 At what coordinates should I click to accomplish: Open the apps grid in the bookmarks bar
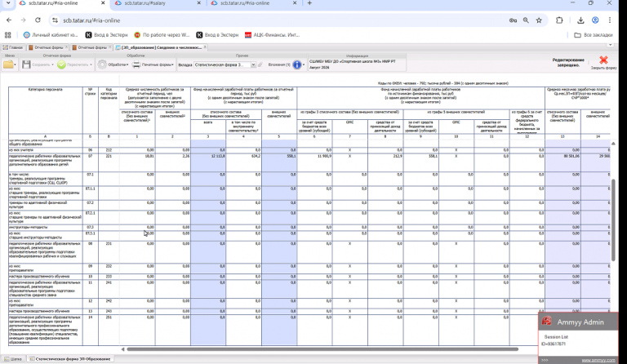tap(8, 35)
